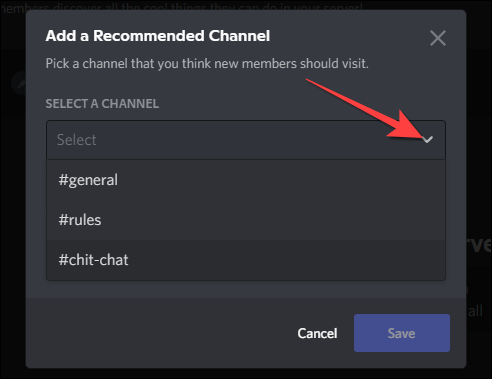Viewport: 492px width, 379px height.
Task: Click the highlighted #chit-chat row
Action: [x=246, y=260]
